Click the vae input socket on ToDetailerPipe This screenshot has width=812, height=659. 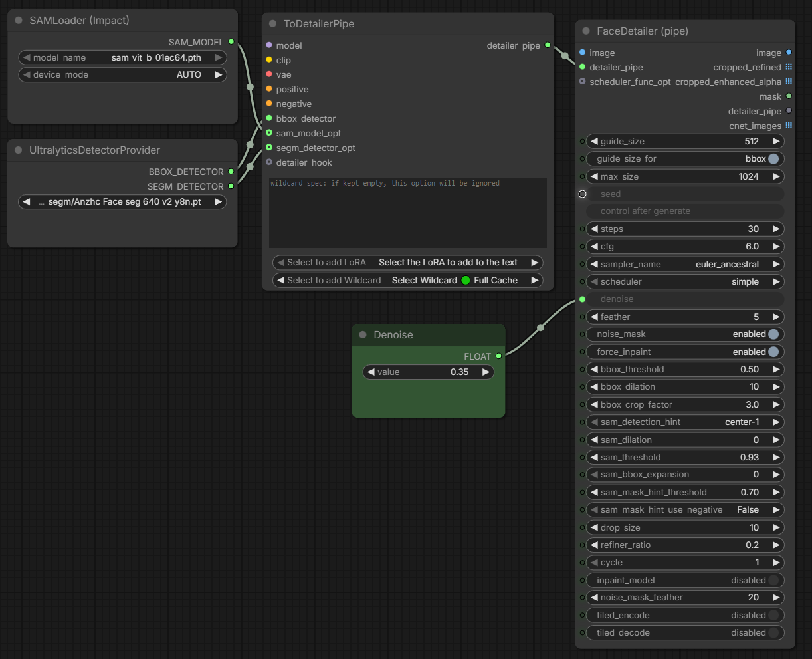(x=269, y=74)
